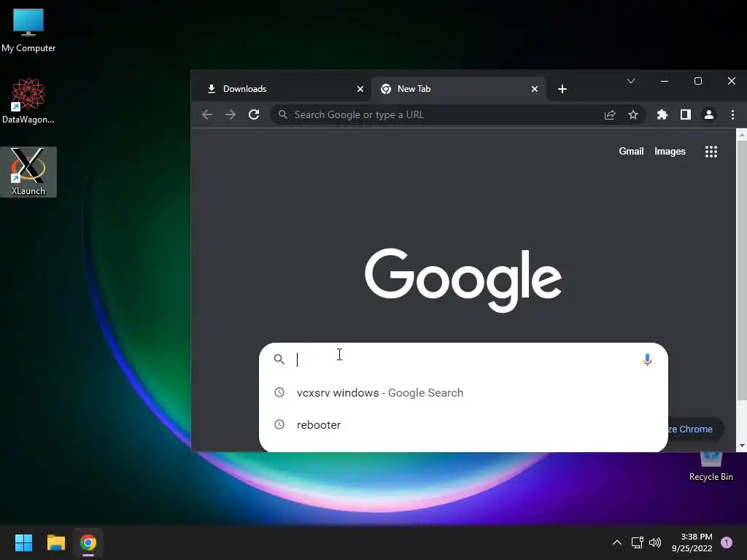Share this page icon in address bar

click(610, 114)
